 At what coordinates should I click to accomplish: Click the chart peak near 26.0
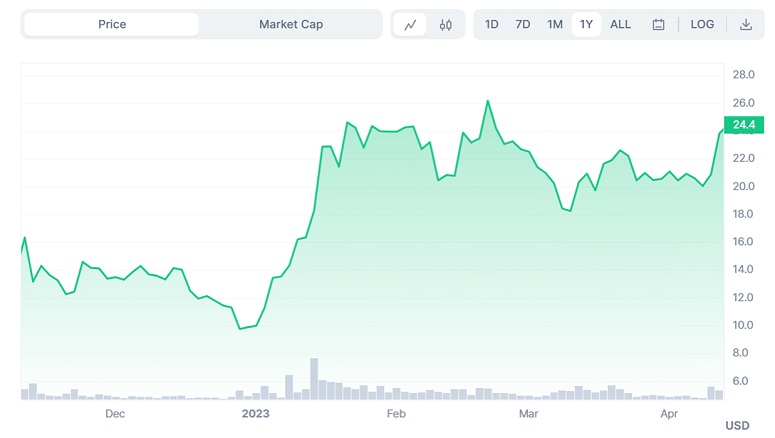point(488,101)
